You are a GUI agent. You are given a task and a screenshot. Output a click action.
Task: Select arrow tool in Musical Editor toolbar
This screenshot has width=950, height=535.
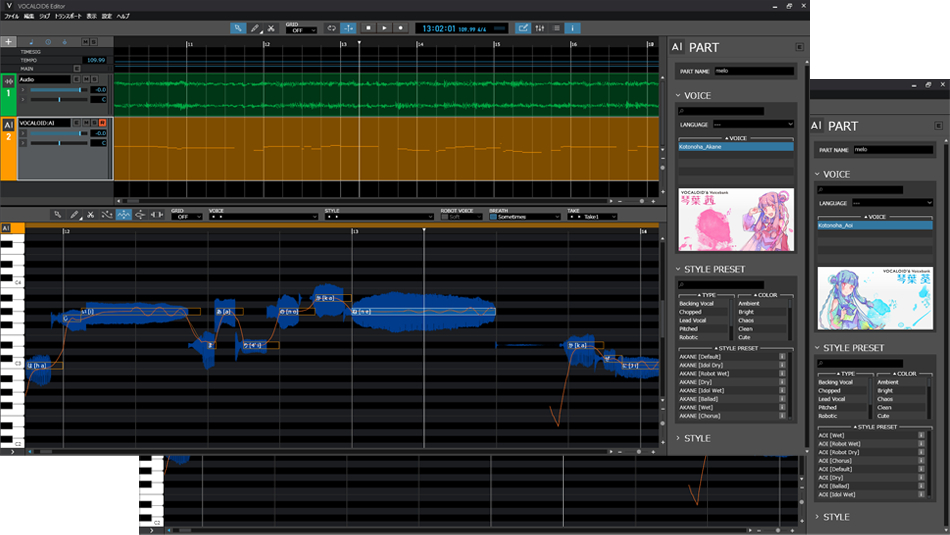coord(58,214)
